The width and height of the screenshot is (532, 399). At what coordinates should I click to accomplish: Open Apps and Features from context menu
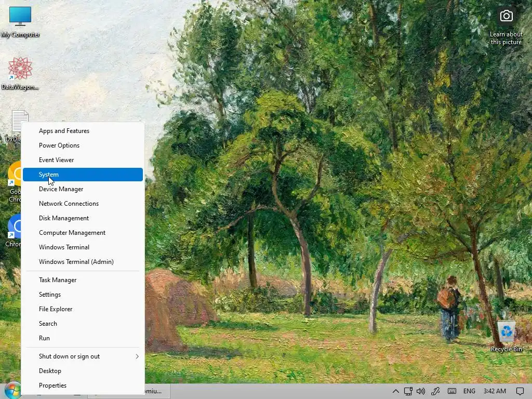pyautogui.click(x=83, y=130)
